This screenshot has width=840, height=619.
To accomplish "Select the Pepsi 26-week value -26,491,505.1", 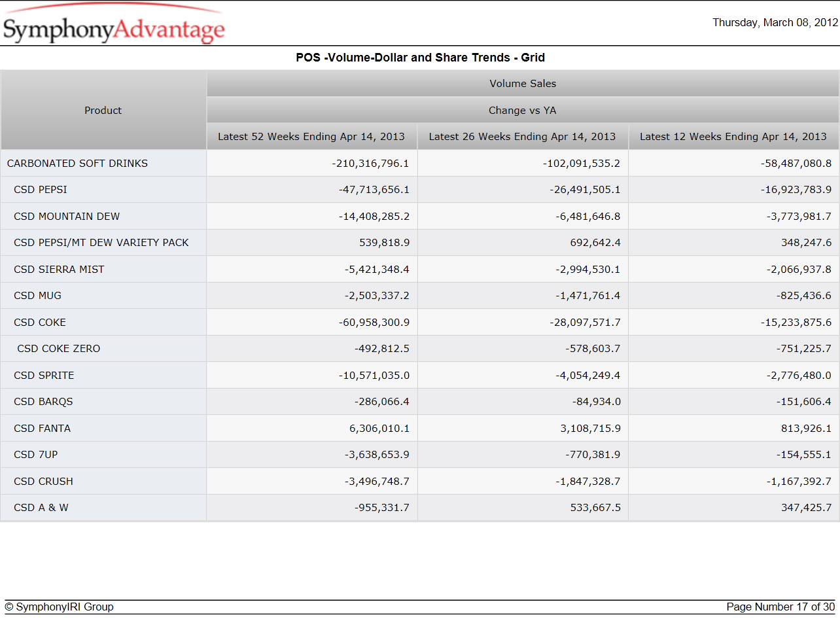I will click(x=585, y=190).
